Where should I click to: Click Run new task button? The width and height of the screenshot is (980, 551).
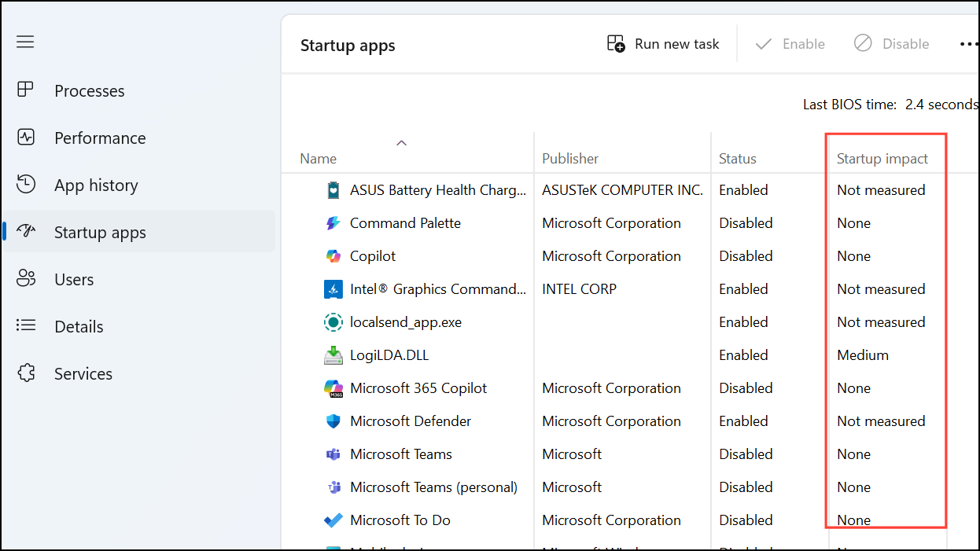(x=663, y=44)
